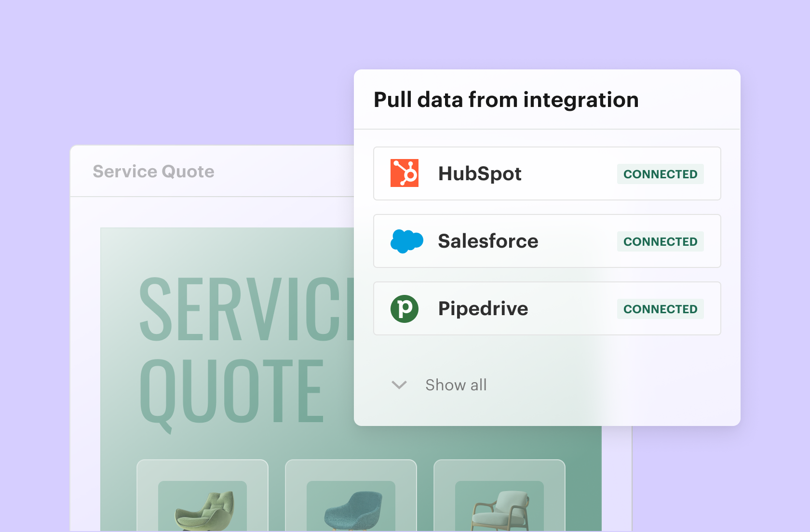
Task: Open the teal shell chair thumbnail
Action: coord(351,506)
